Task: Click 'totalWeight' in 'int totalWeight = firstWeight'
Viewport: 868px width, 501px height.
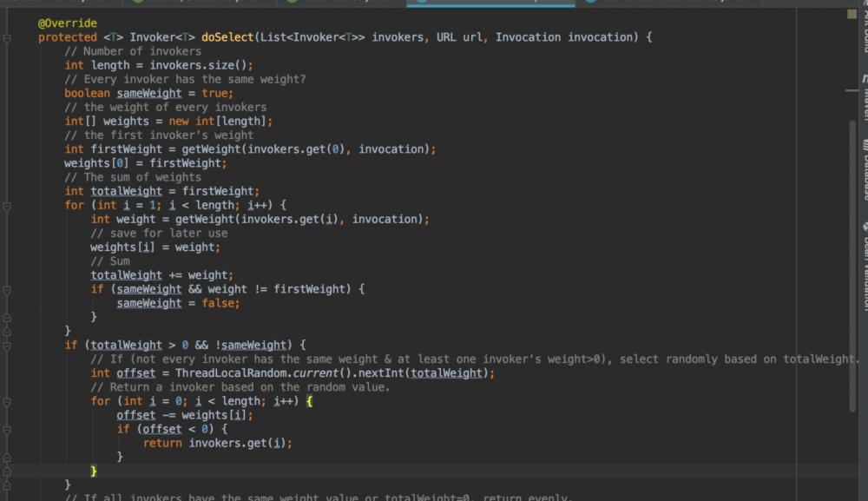Action: 126,191
